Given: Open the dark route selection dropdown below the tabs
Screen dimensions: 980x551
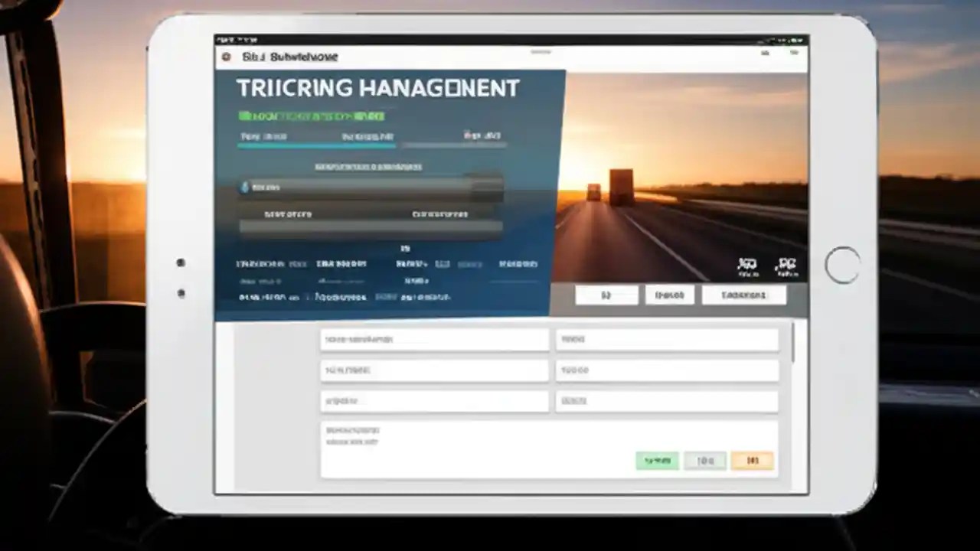Looking at the screenshot, I should click(371, 186).
